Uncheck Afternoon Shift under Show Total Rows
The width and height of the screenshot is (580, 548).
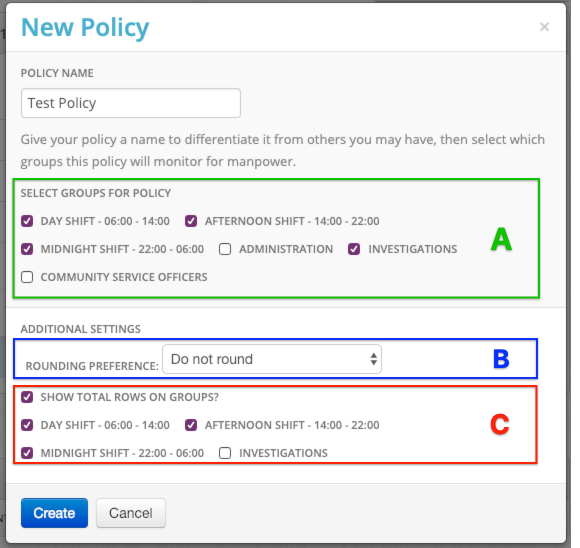click(x=191, y=425)
